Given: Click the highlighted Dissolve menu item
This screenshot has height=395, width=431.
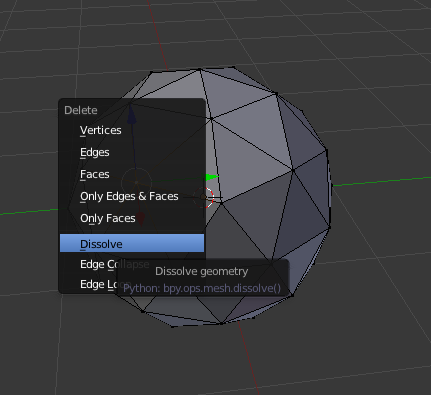Looking at the screenshot, I should [x=132, y=244].
